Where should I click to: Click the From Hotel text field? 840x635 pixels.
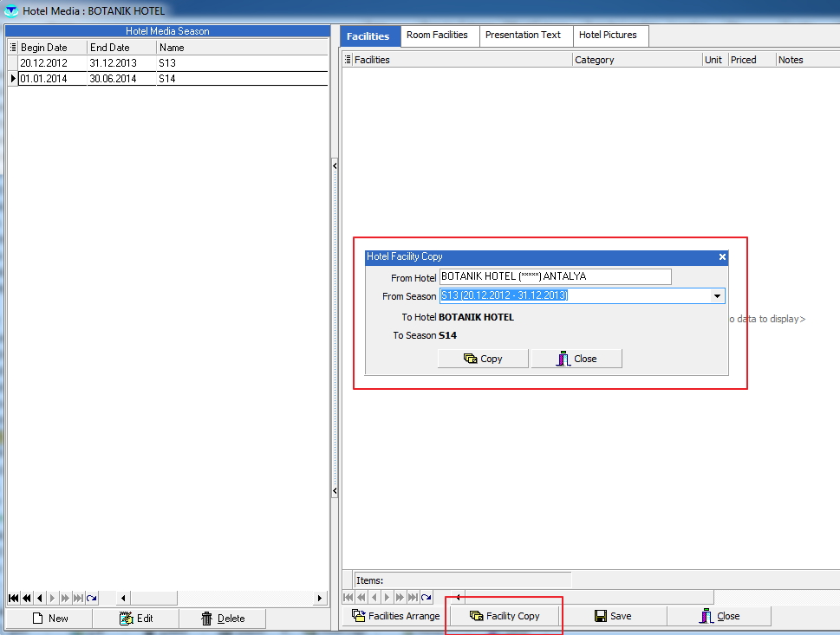pyautogui.click(x=555, y=276)
